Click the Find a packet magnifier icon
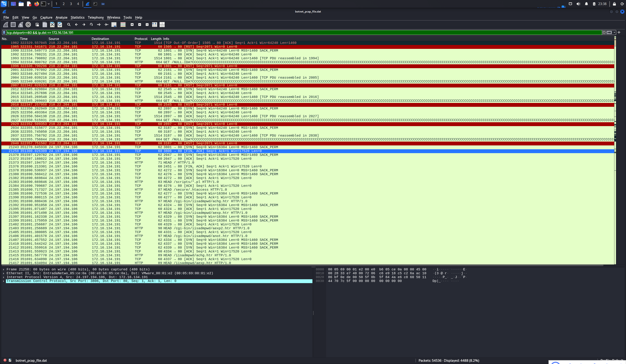 [69, 24]
